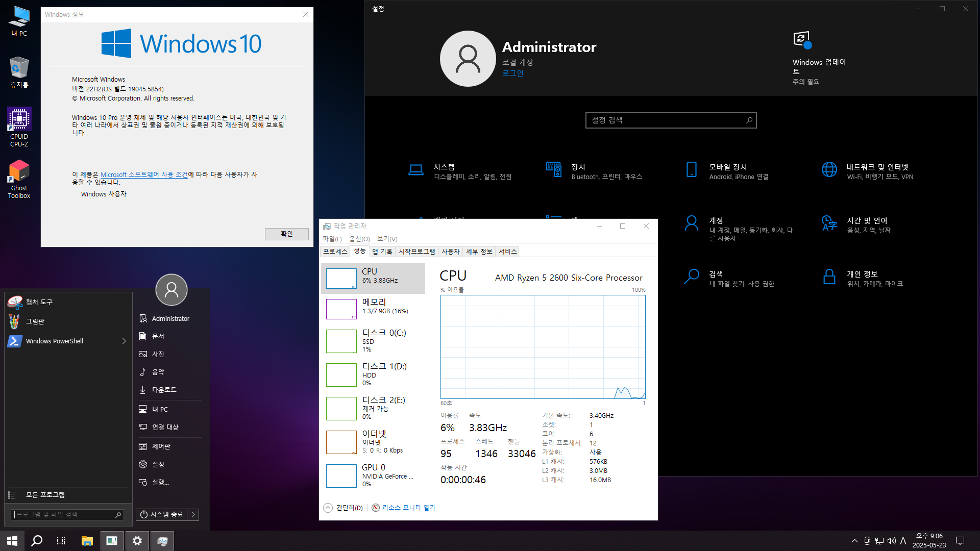Open 계정 settings category
This screenshot has width=980, height=551.
tap(739, 229)
